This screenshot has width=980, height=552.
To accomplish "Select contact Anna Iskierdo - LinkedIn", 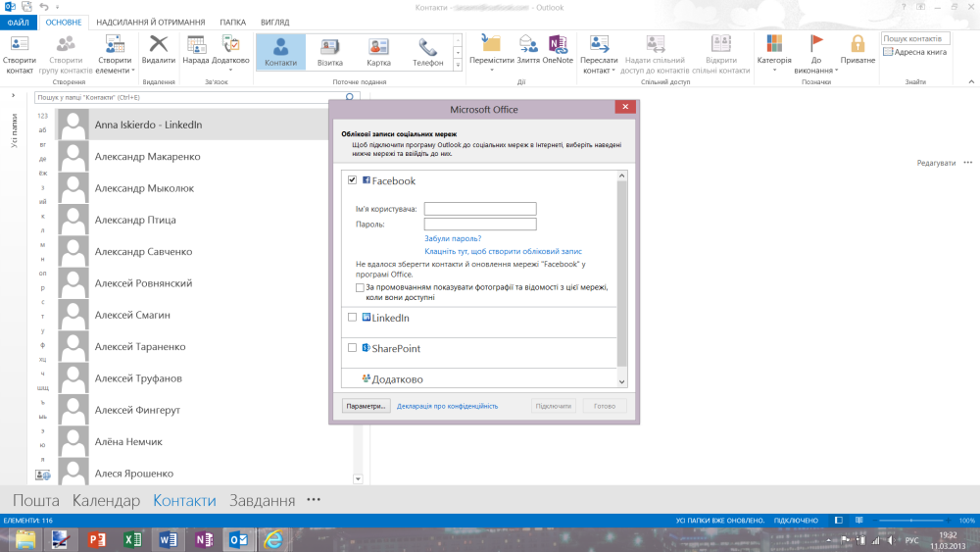I will pyautogui.click(x=194, y=125).
